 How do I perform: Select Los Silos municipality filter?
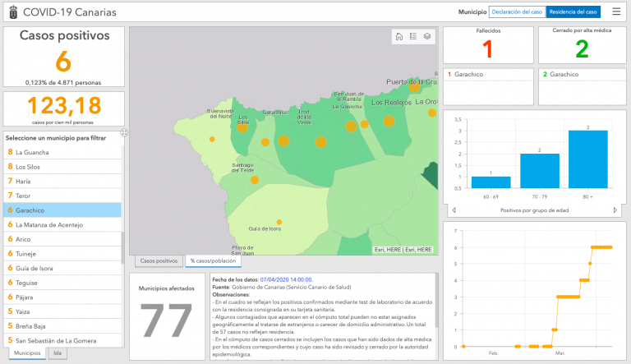click(63, 167)
